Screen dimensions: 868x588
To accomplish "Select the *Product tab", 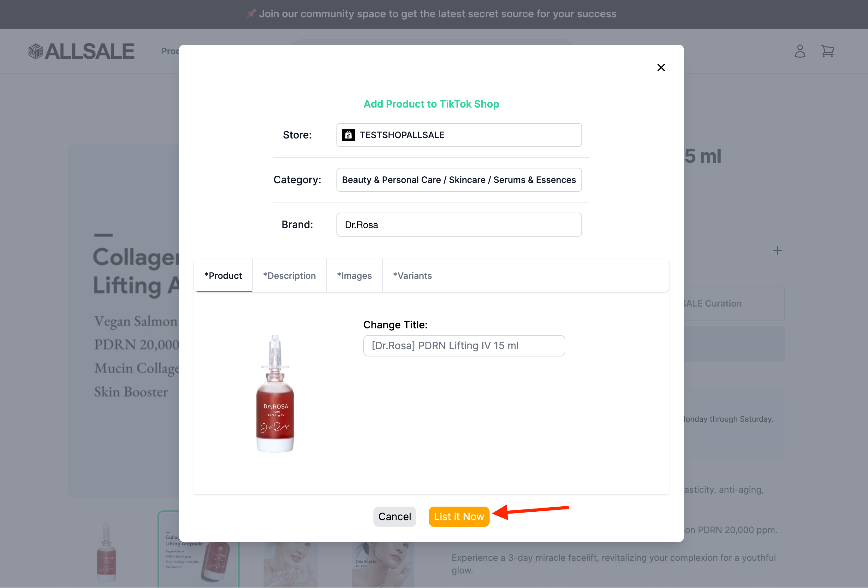I will click(223, 275).
